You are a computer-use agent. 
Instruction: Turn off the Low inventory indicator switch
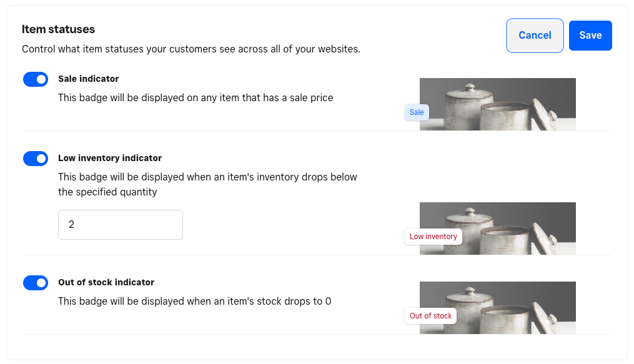pos(36,159)
